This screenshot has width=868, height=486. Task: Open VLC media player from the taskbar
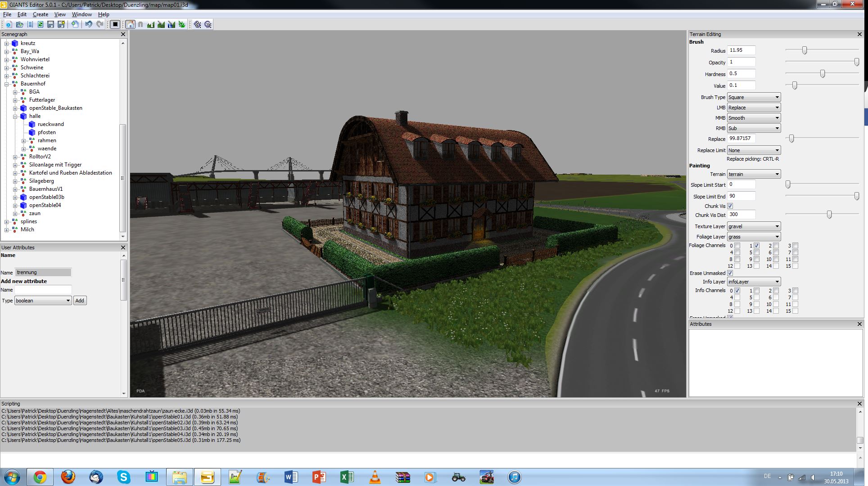375,477
